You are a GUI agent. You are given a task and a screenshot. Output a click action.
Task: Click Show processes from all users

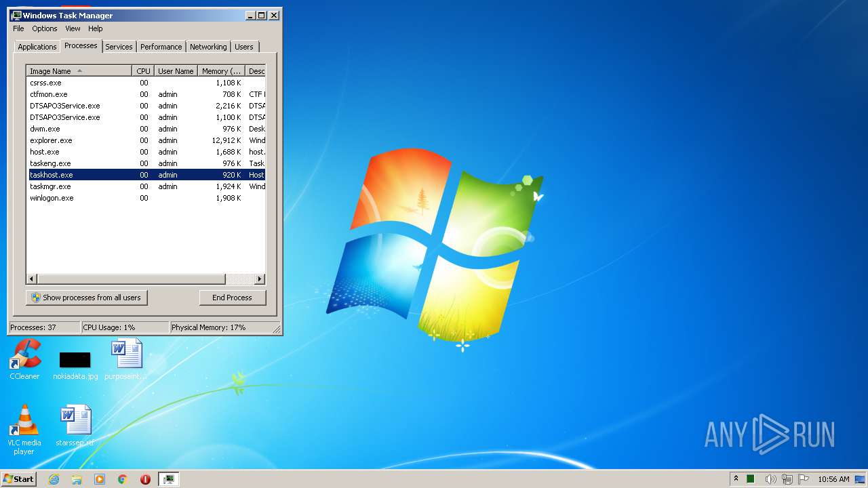click(87, 298)
